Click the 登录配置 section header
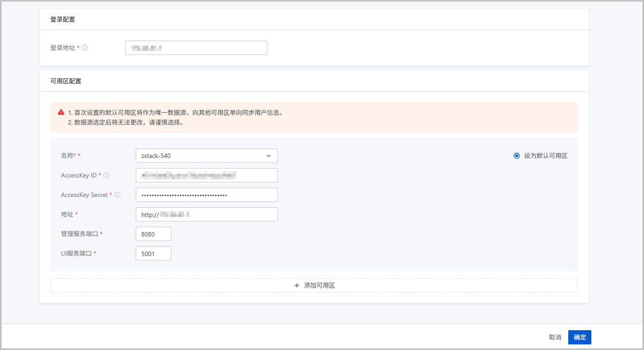Image resolution: width=644 pixels, height=350 pixels. tap(62, 20)
